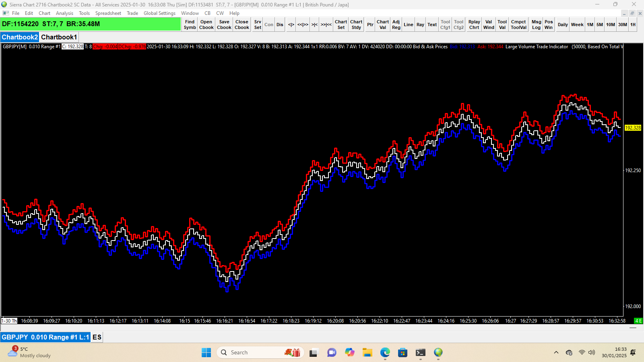644x362 pixels.
Task: Switch to the ES chart tab
Action: (x=97, y=337)
